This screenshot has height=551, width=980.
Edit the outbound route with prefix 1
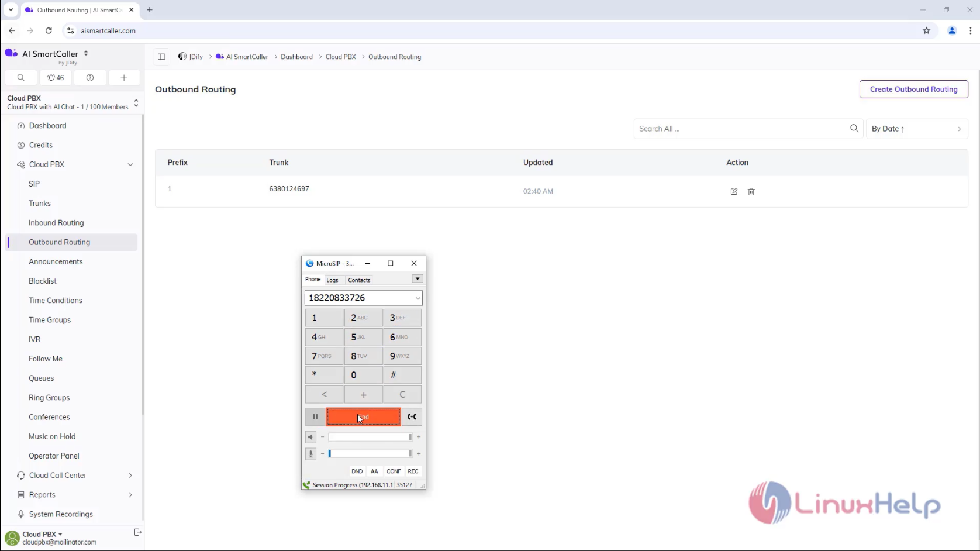[x=734, y=191]
